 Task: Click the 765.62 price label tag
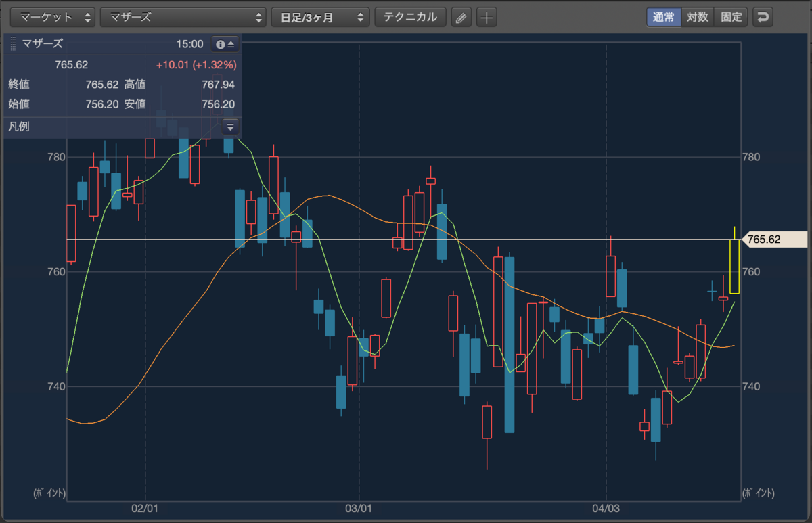(x=774, y=240)
